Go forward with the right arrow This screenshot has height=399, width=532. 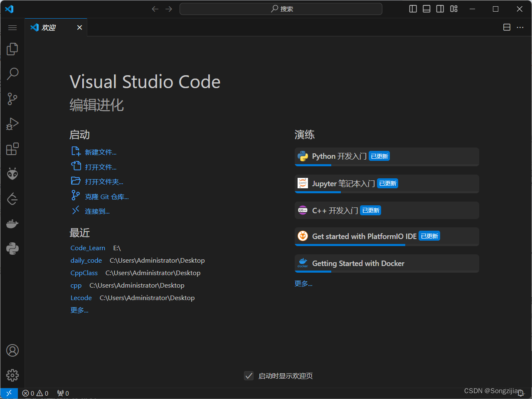point(169,9)
